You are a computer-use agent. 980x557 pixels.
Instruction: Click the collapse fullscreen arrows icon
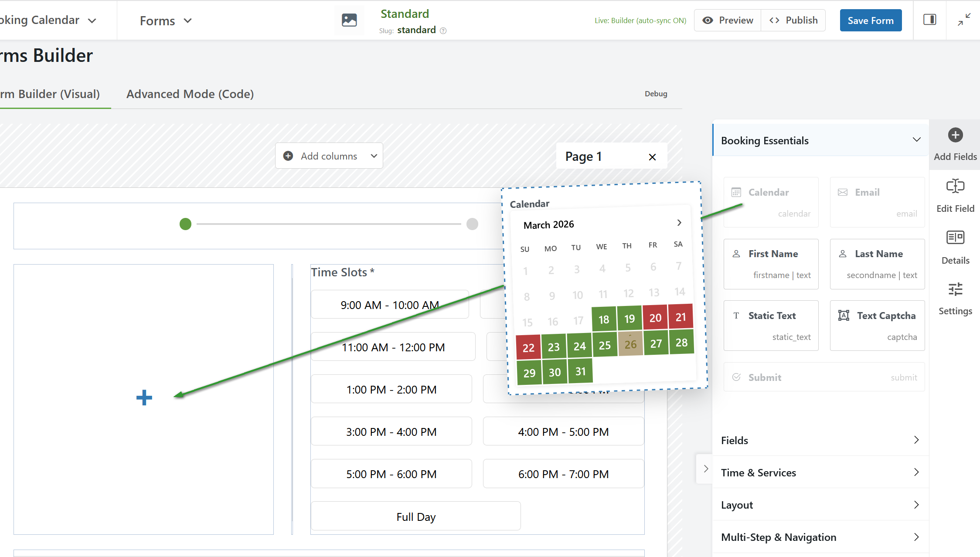click(x=964, y=20)
